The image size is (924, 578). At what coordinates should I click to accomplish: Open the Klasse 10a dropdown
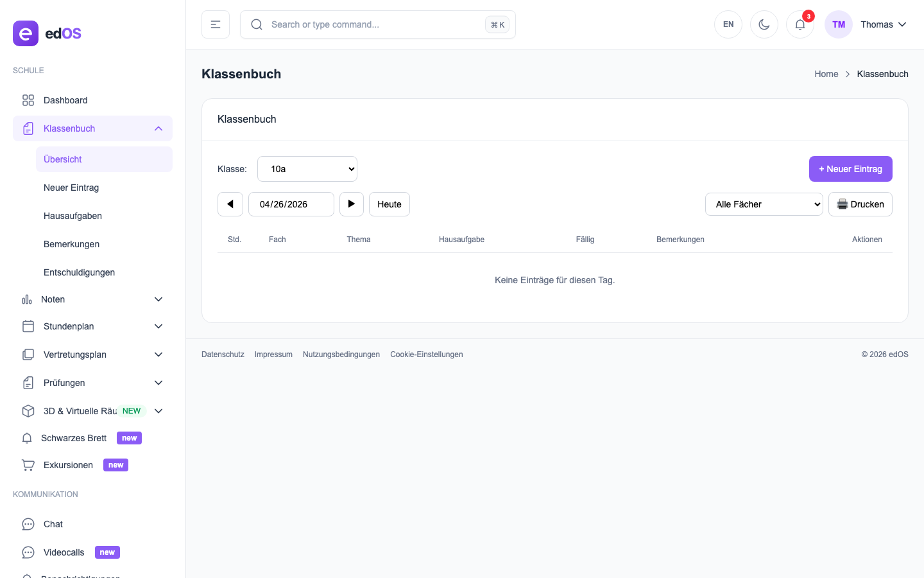tap(307, 169)
